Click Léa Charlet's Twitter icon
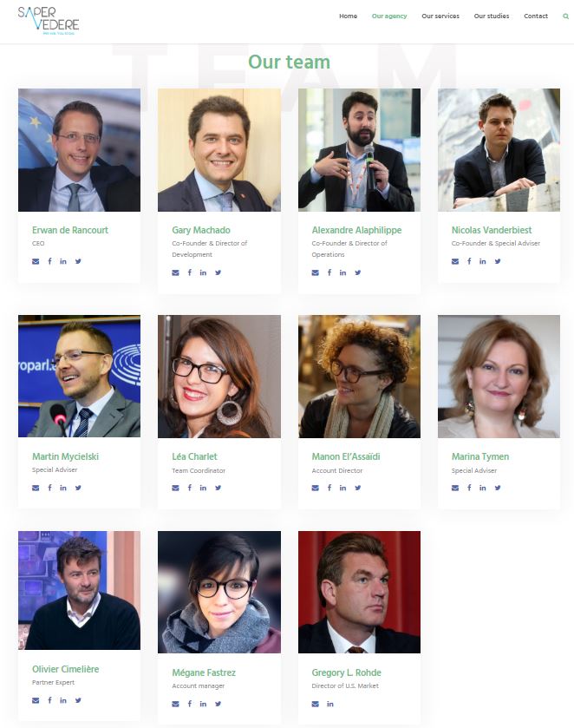Viewport: 574px width, 728px height. (x=219, y=488)
